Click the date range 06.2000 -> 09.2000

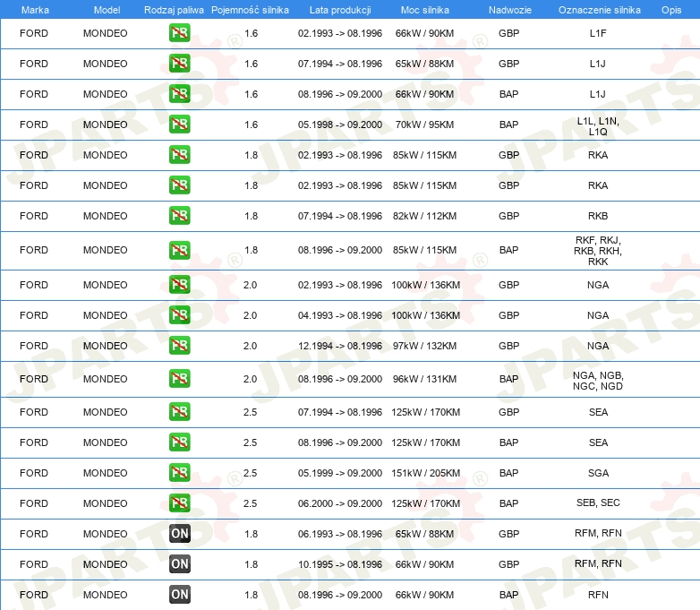pos(340,503)
